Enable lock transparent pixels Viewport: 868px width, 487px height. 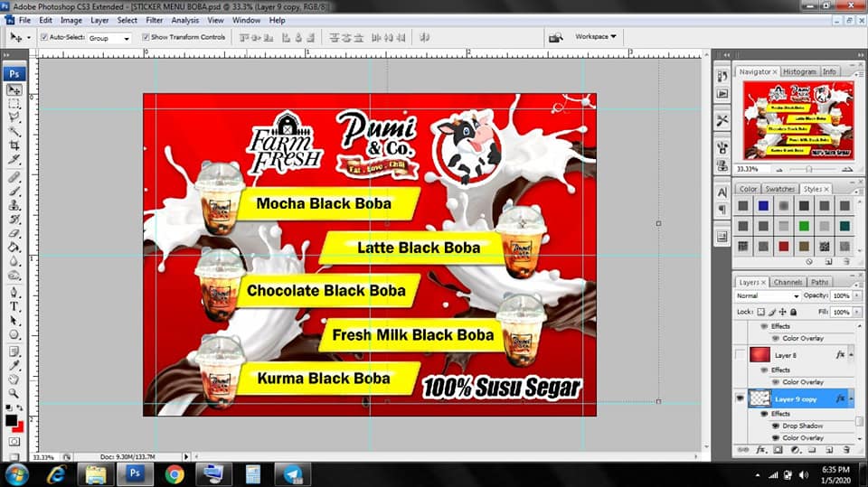[761, 312]
